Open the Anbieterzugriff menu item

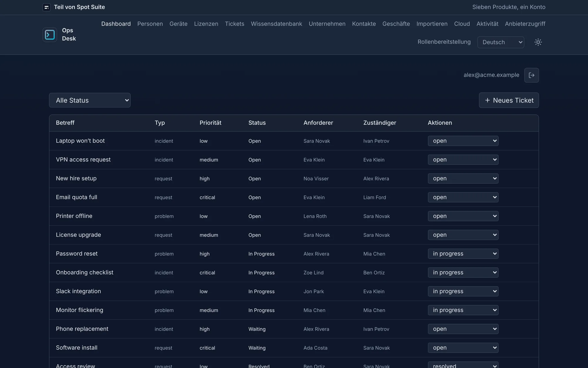tap(525, 24)
